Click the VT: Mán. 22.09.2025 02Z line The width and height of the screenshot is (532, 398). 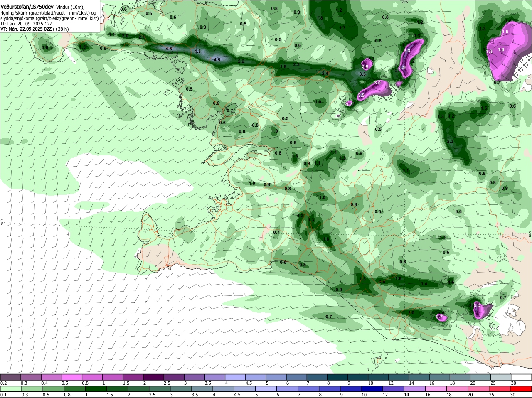(26, 29)
